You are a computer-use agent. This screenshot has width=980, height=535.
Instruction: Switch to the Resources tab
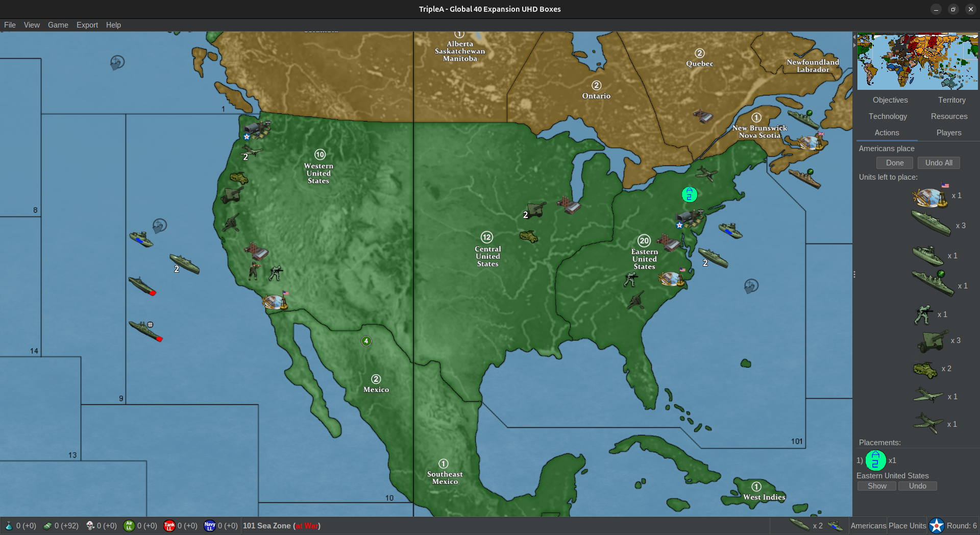tap(949, 116)
